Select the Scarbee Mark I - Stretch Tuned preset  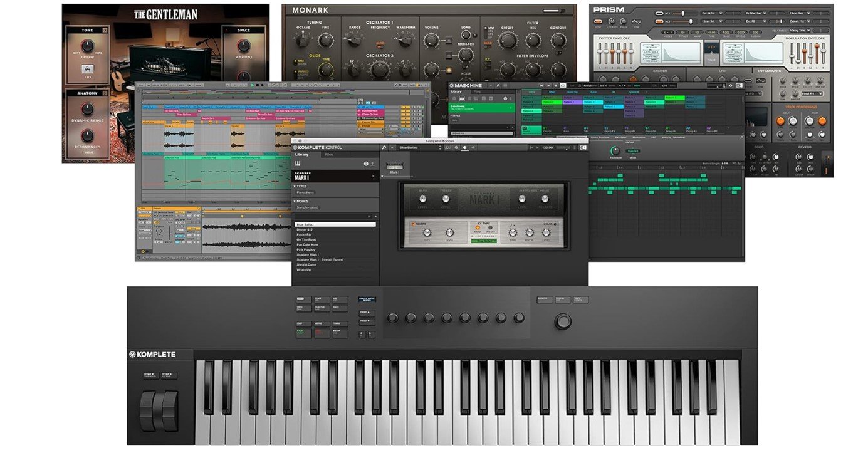pyautogui.click(x=320, y=259)
